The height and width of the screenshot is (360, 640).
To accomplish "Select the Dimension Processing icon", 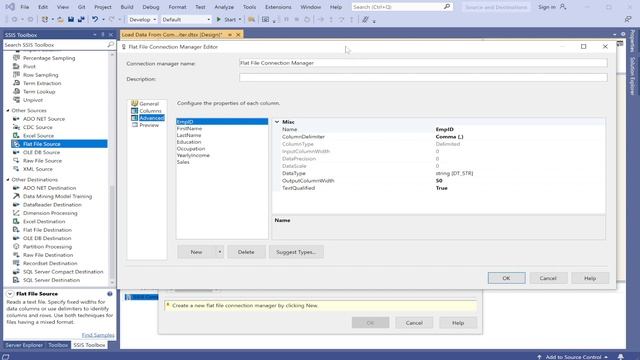I will (x=16, y=213).
